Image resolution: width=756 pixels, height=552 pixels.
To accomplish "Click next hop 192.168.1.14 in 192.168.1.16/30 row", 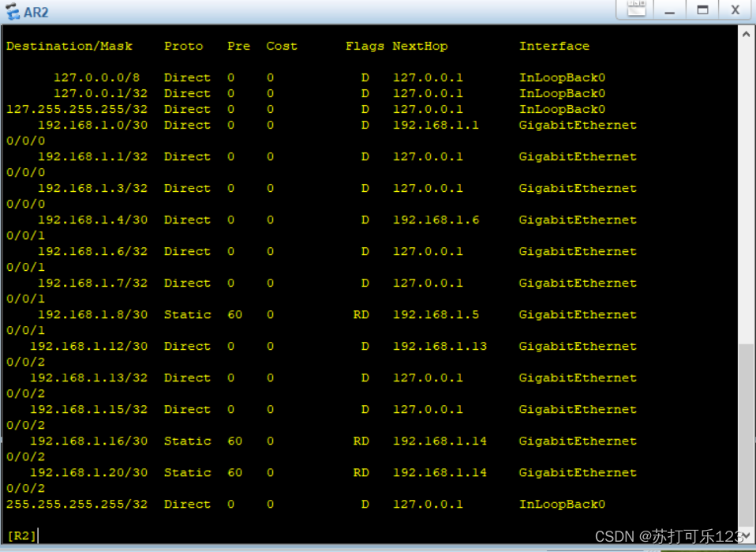I will (x=440, y=441).
